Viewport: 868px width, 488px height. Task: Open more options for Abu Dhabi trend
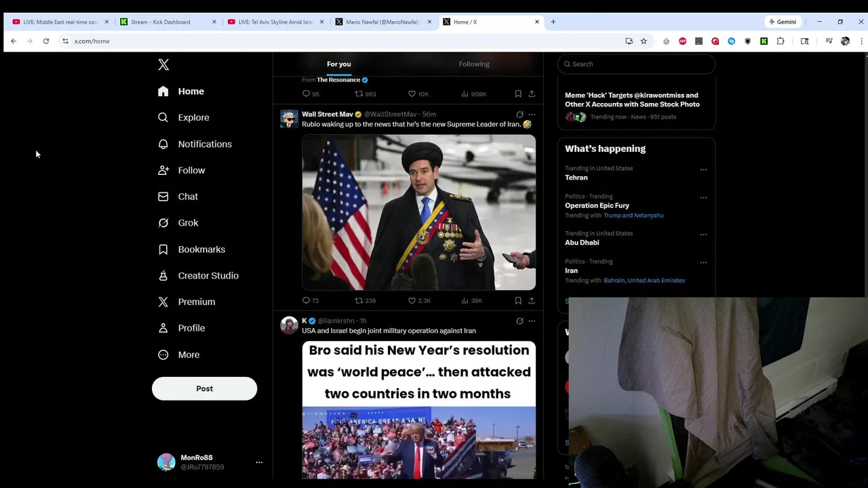click(703, 235)
